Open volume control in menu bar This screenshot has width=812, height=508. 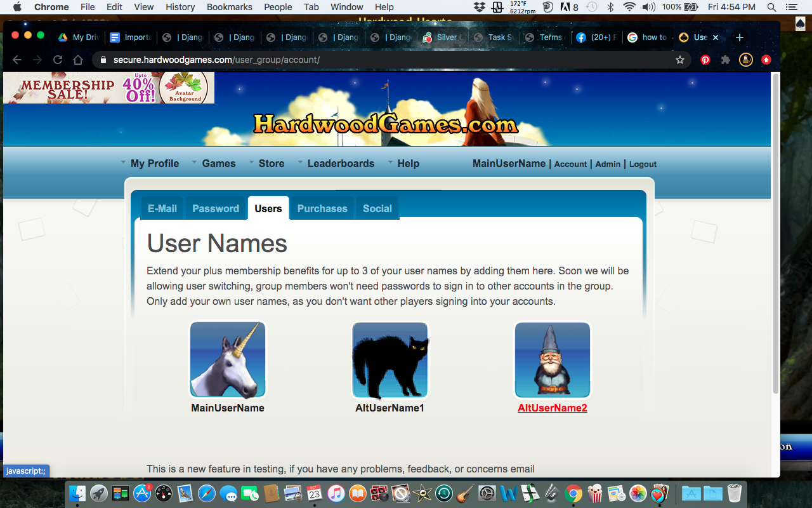(x=648, y=7)
